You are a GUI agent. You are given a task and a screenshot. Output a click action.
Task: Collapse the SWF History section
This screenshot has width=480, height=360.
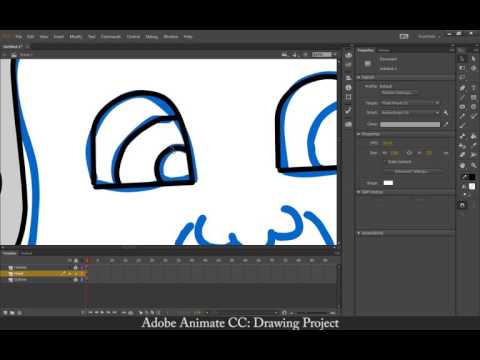[359, 192]
